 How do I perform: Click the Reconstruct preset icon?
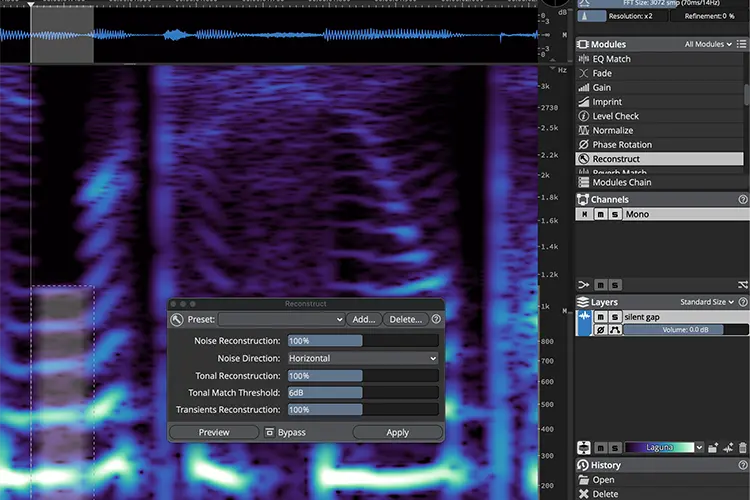click(x=176, y=320)
